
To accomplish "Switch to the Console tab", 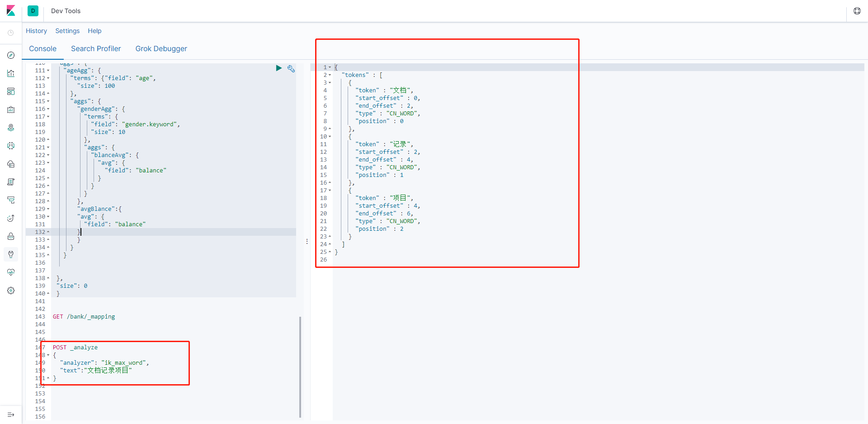I will click(x=43, y=49).
